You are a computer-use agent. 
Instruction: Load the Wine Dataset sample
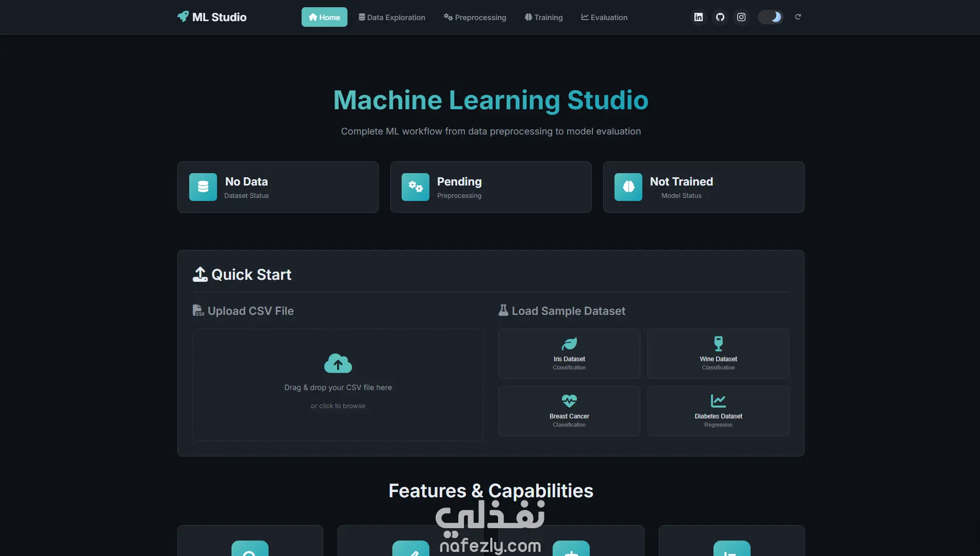718,353
